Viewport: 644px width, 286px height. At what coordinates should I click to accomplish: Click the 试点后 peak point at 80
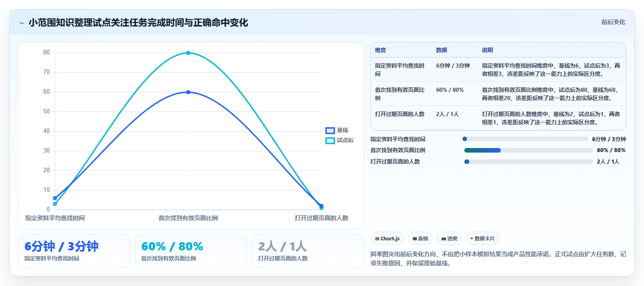pyautogui.click(x=188, y=53)
